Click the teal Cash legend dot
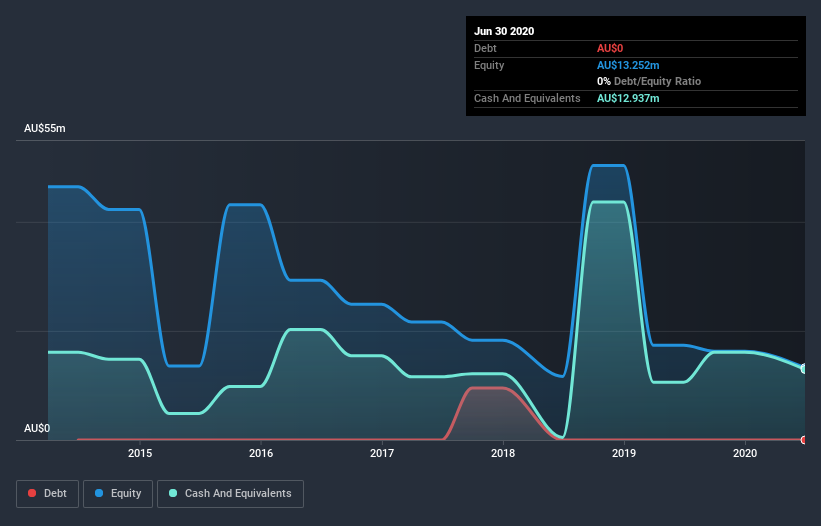This screenshot has height=526, width=821. (173, 493)
